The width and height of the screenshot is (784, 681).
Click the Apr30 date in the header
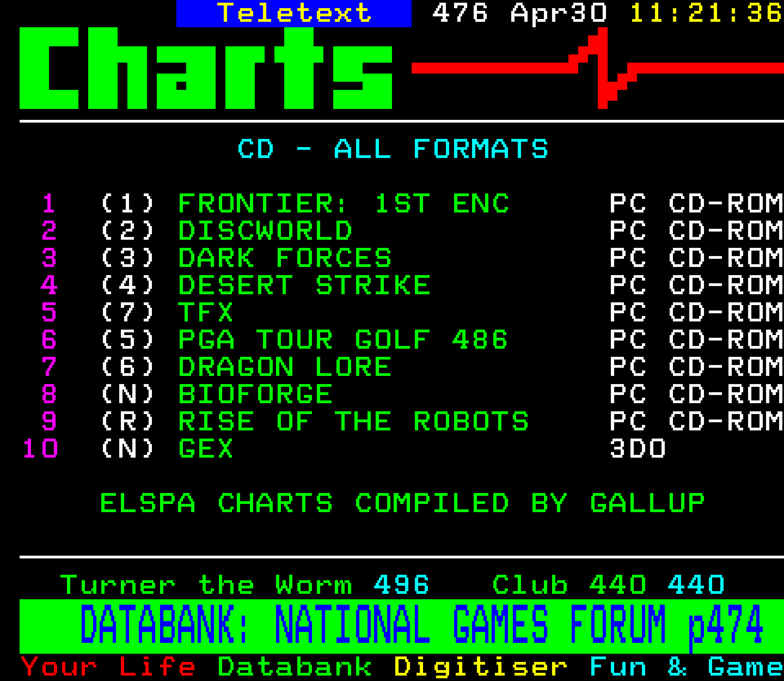coord(559,14)
